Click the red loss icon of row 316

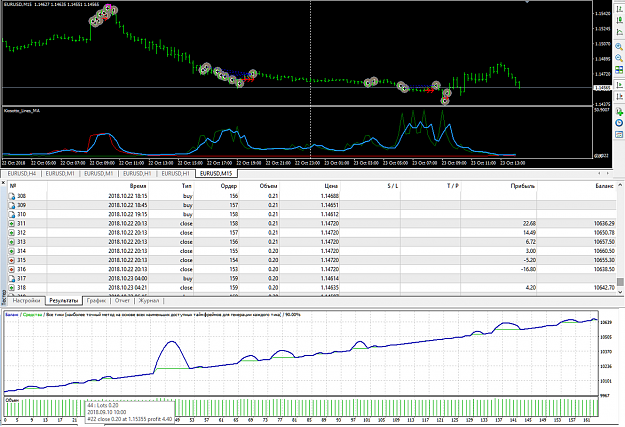(x=12, y=269)
